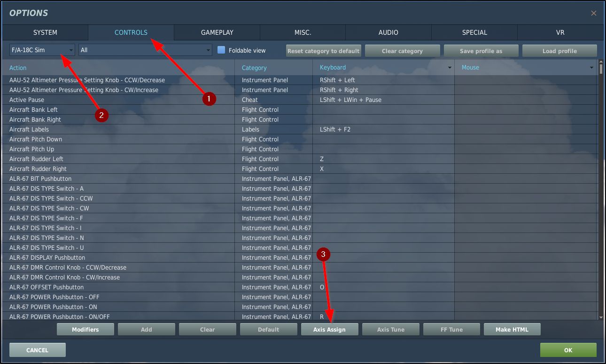The width and height of the screenshot is (606, 364).
Task: Click the Axis Assign button
Action: [329, 329]
